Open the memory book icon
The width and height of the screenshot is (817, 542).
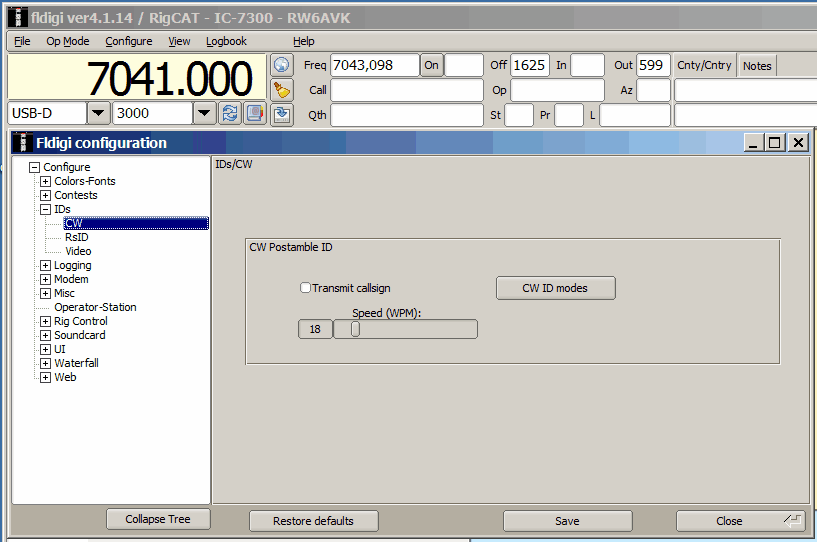pyautogui.click(x=255, y=113)
